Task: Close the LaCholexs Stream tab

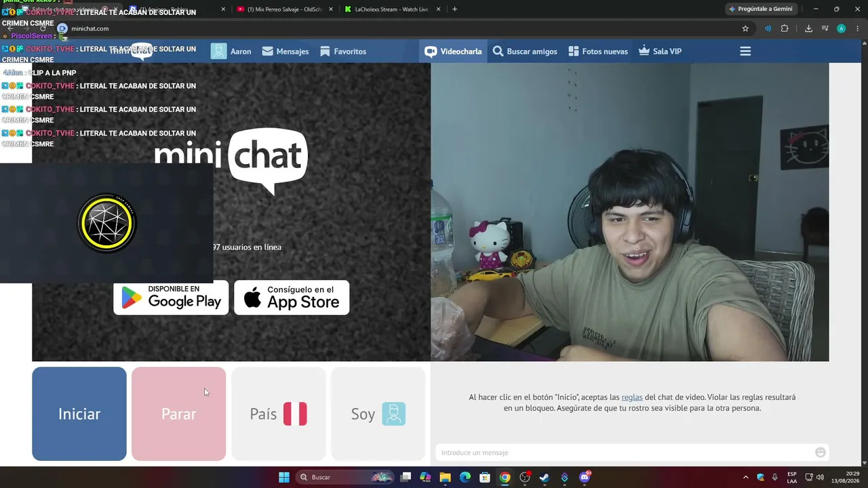Action: click(x=439, y=9)
